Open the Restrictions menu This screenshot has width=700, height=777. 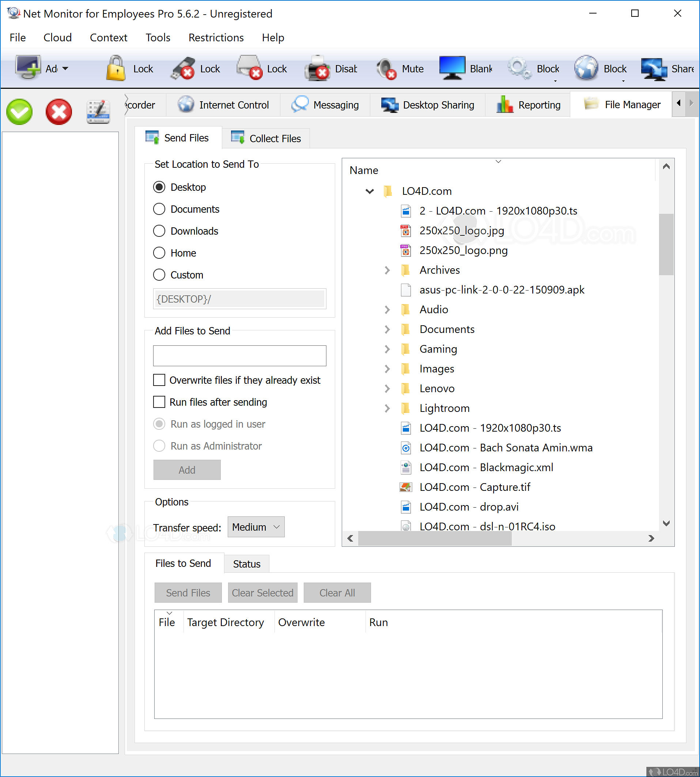216,37
